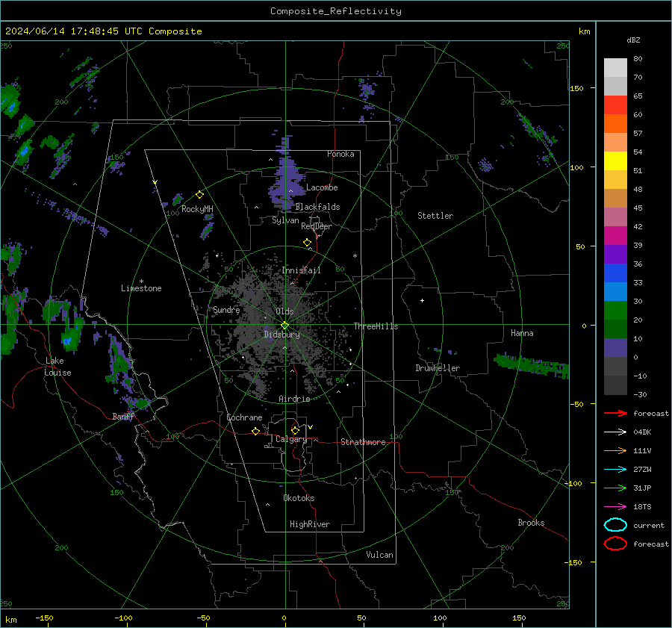
Task: Click the -150 tick on bottom km axis
Action: (x=44, y=618)
